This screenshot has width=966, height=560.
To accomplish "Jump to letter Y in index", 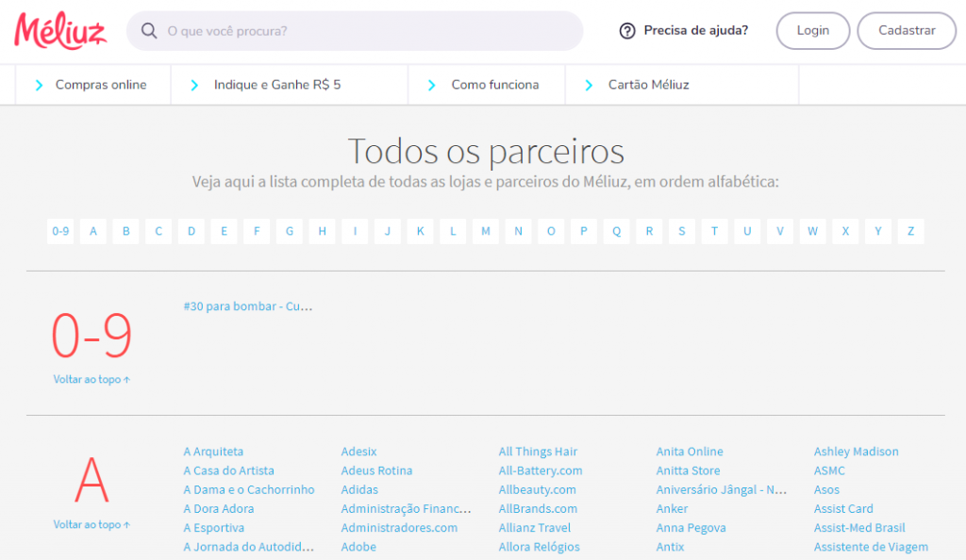I will (878, 231).
